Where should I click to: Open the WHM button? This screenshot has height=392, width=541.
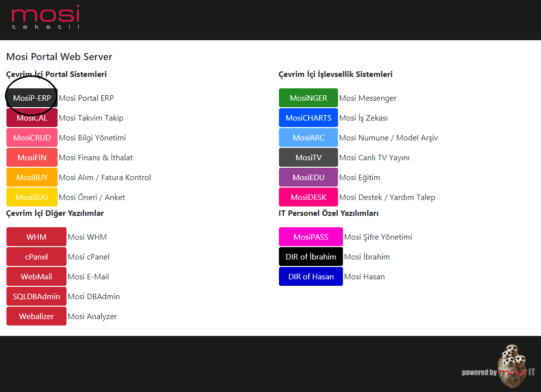pyautogui.click(x=36, y=237)
